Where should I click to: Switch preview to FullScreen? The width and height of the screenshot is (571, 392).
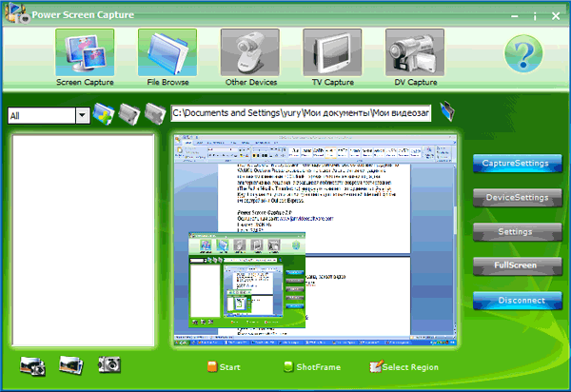click(x=518, y=265)
